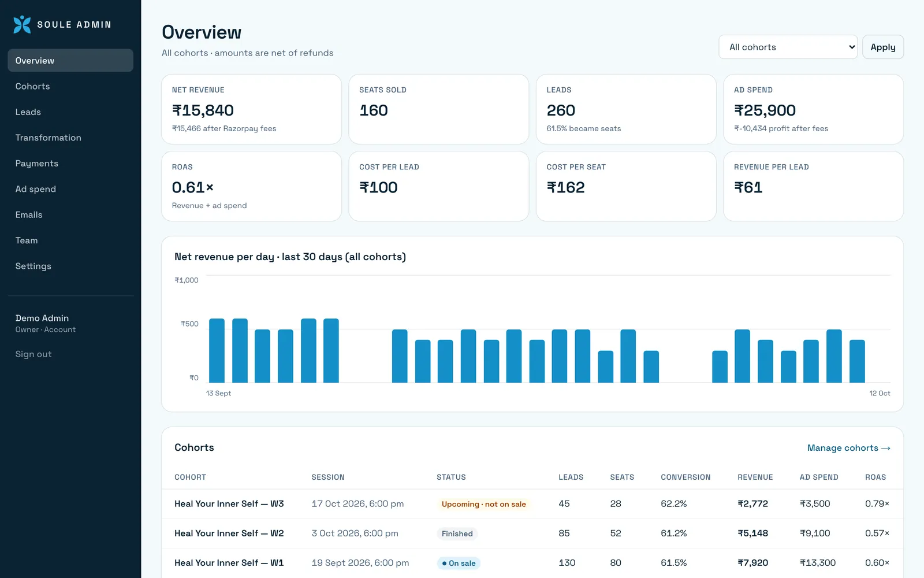Click 61.5% became seats text
Image resolution: width=924 pixels, height=578 pixels.
pos(584,128)
